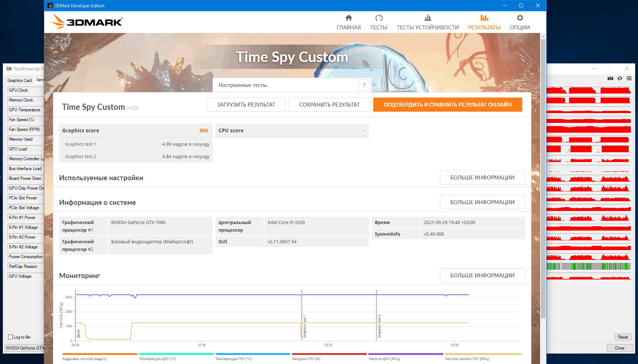Open NVIDIA GeForce GTX device dropdown

pyautogui.click(x=25, y=348)
